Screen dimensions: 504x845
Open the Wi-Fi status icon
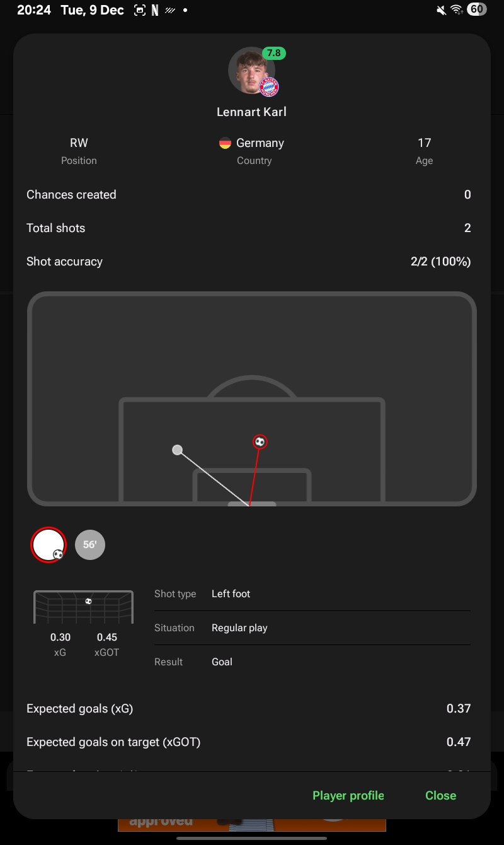tap(457, 10)
